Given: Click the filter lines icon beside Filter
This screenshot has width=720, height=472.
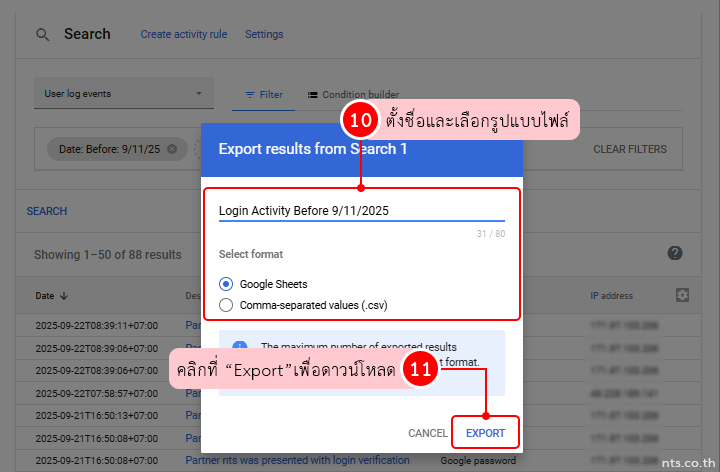Looking at the screenshot, I should click(x=250, y=95).
